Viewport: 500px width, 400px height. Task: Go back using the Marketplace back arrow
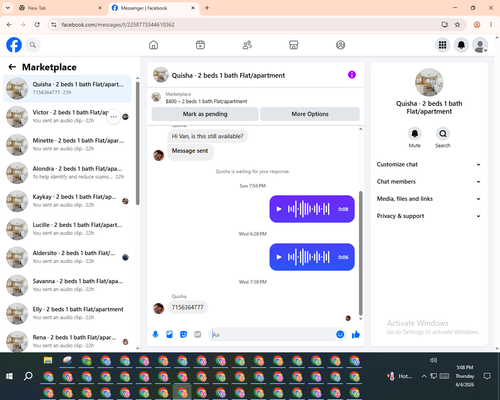click(12, 67)
